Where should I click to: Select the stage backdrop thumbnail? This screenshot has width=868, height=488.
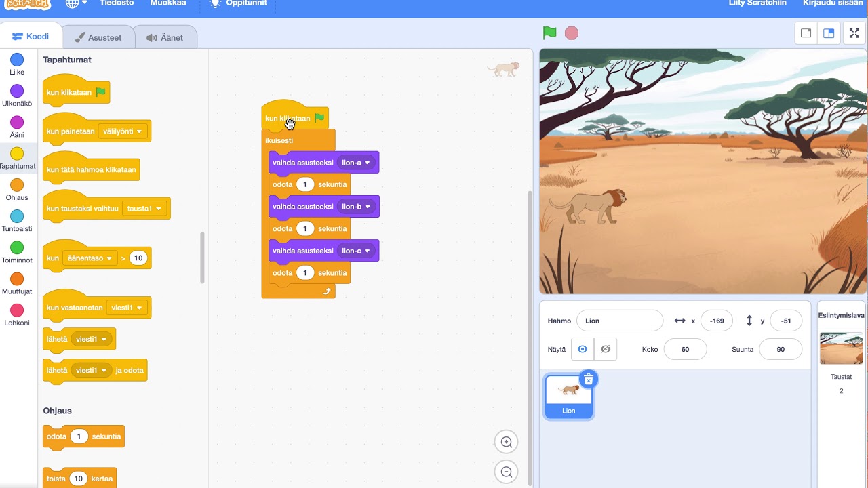(x=841, y=348)
